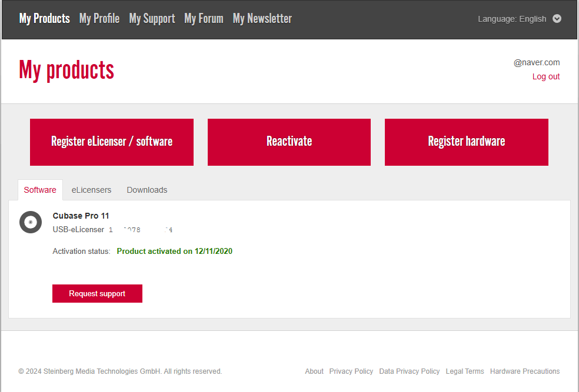Open the Hardware Precautions link
This screenshot has height=392, width=579.
[x=525, y=371]
